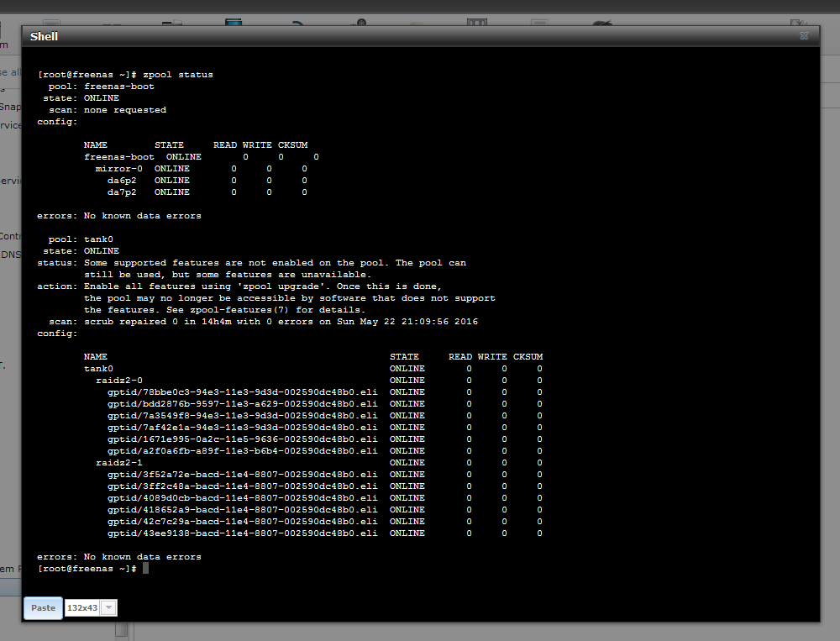Viewport: 840px width, 641px height.
Task: Click the 'status: Some supported features' line
Action: point(251,263)
